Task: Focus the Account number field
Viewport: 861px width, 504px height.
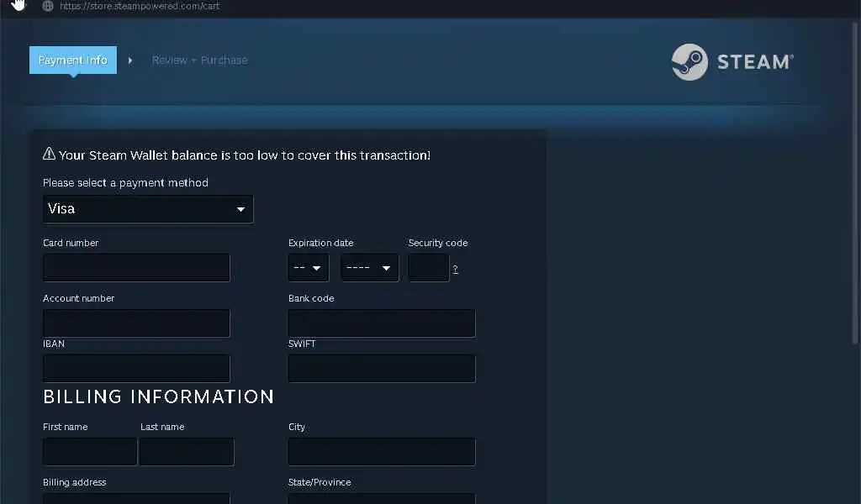Action: point(136,323)
